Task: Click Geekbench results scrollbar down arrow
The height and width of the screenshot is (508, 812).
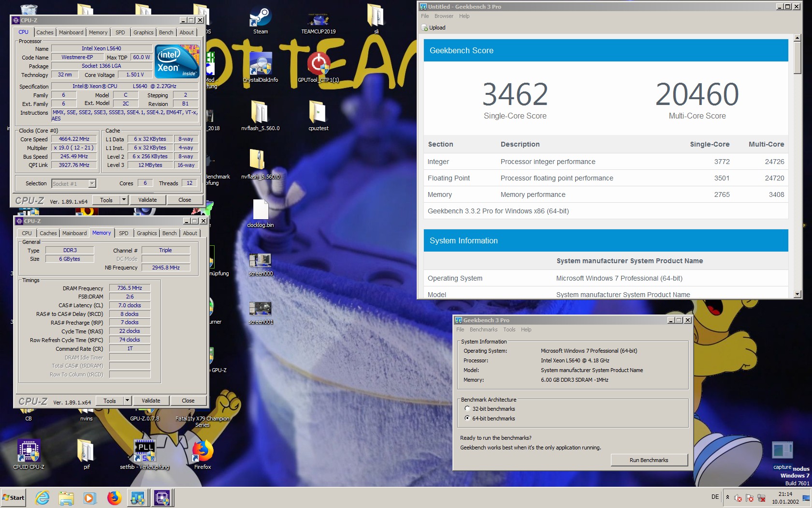Action: click(797, 294)
